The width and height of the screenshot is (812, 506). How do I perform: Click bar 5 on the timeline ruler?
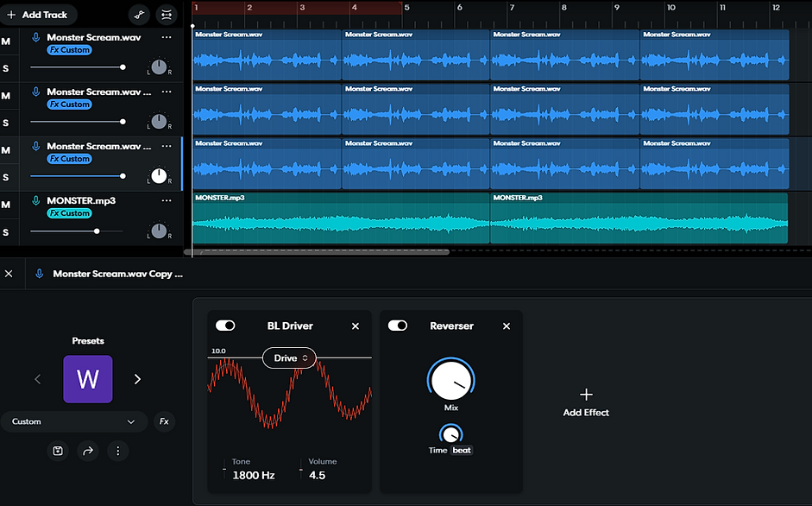(407, 7)
